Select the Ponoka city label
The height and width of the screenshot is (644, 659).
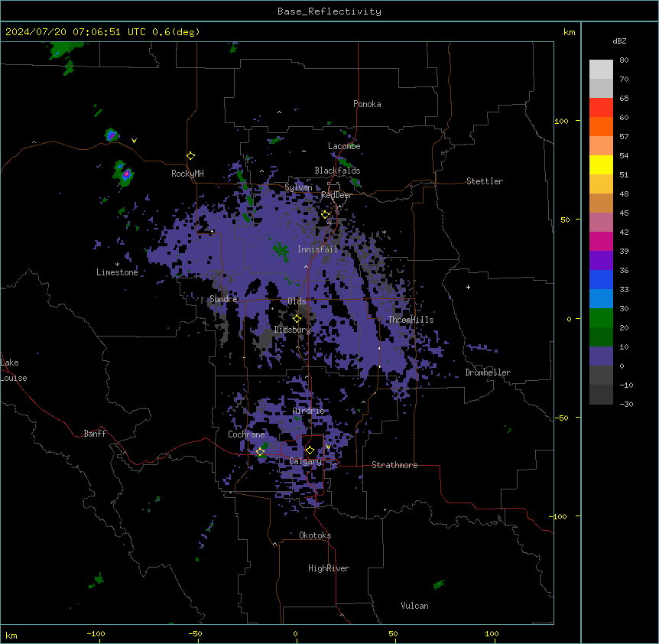coord(367,104)
